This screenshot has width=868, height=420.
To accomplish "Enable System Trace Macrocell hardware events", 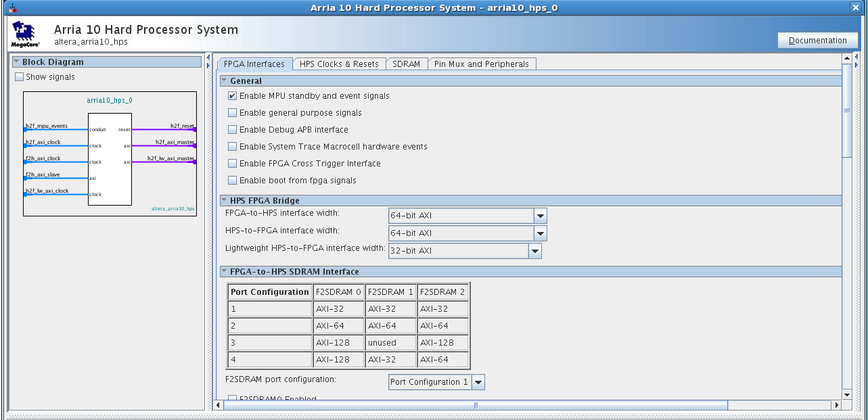I will pyautogui.click(x=232, y=147).
